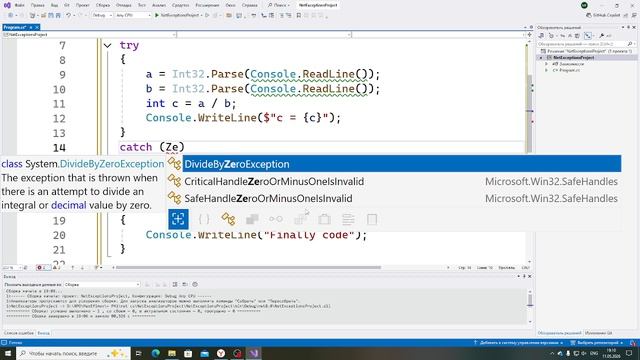Screen dimensions: 640x360
Task: Toggle the highlighted IntelliSense target-type filter
Action: pos(178,219)
